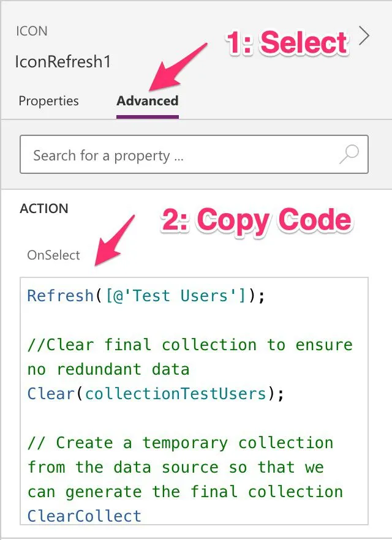Click the 'Clear final collection' comment line
The image size is (392, 540).
click(190, 345)
